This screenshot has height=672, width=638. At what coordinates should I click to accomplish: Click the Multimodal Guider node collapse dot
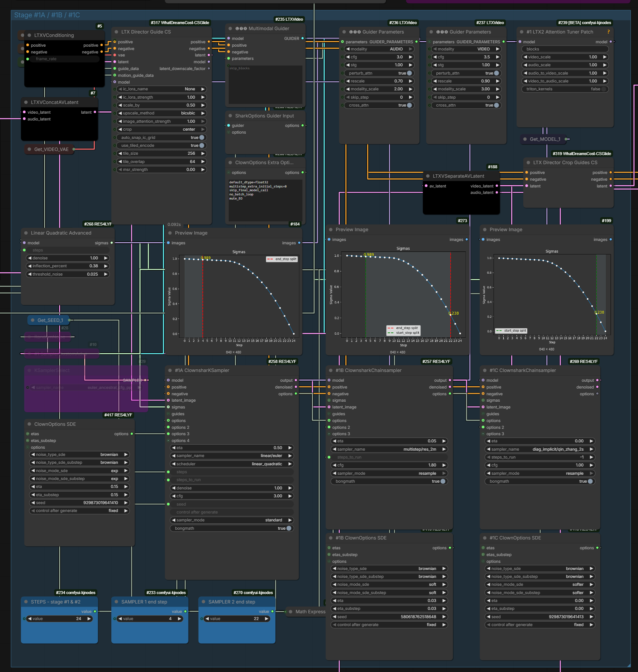(x=230, y=29)
